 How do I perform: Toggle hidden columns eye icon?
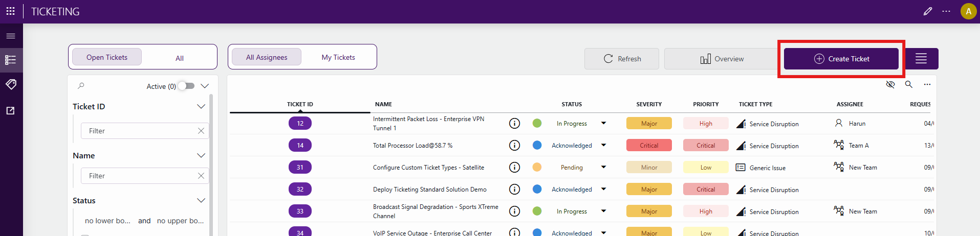coord(890,84)
